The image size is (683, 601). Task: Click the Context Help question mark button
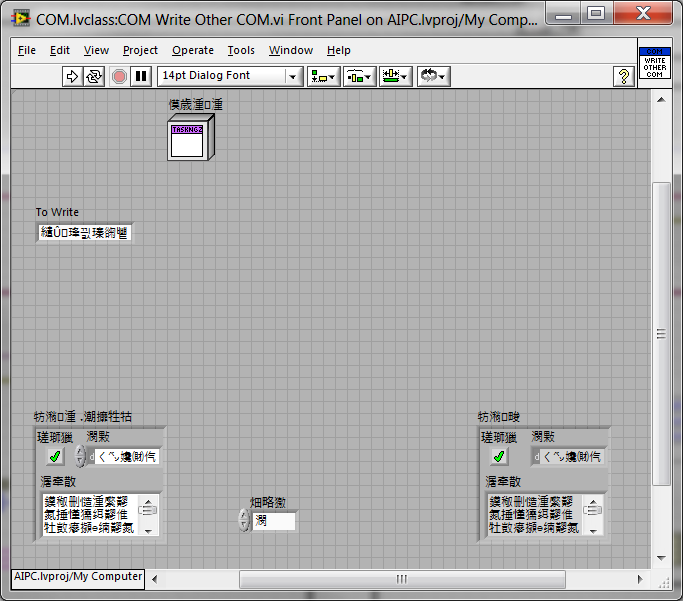click(x=624, y=77)
